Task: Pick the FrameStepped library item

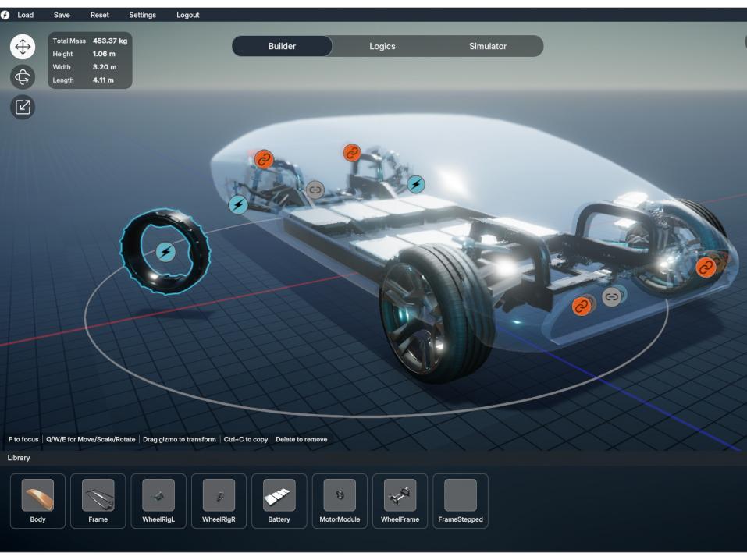Action: [x=460, y=501]
